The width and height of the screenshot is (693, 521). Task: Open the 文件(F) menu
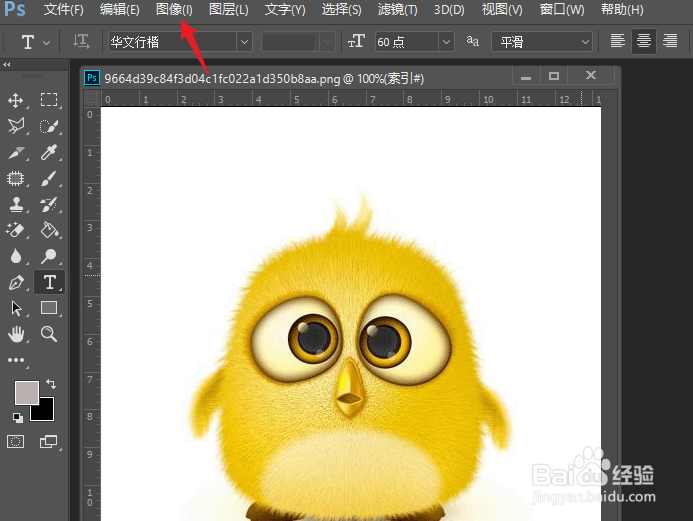[63, 9]
